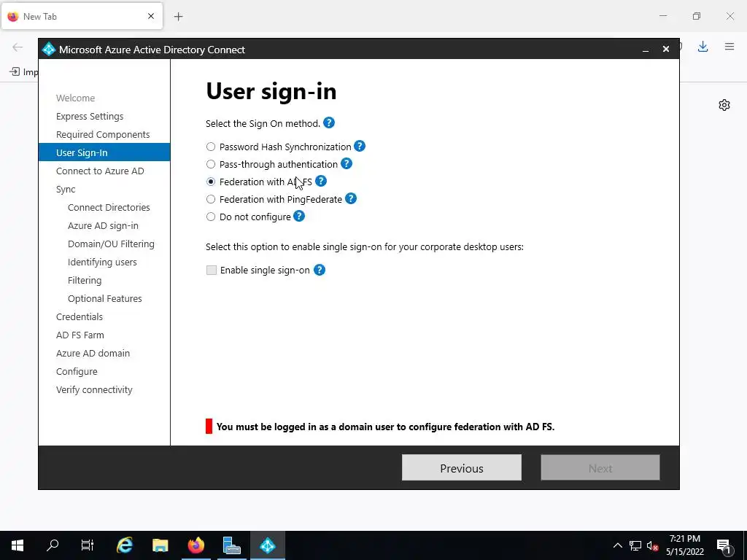Open Optional Features sub-step

click(x=105, y=298)
